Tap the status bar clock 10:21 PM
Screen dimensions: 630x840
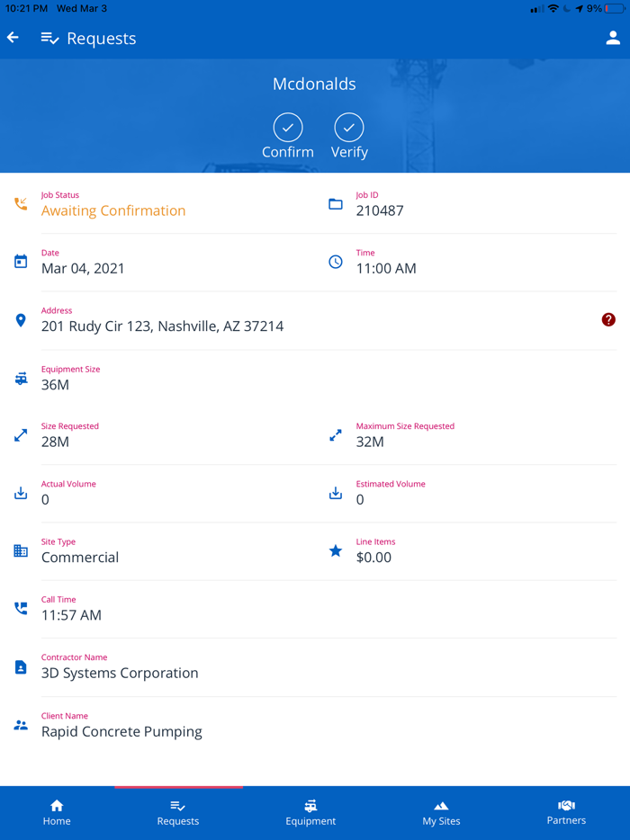coord(26,9)
